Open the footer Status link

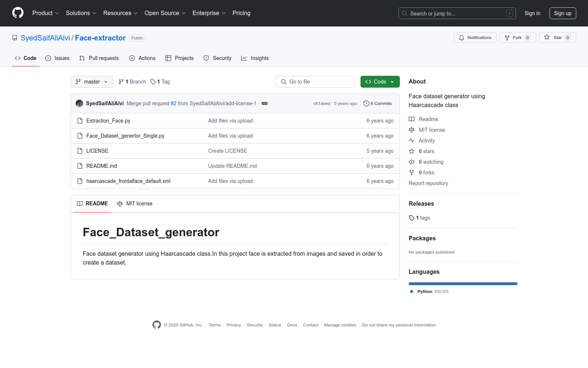pyautogui.click(x=275, y=325)
